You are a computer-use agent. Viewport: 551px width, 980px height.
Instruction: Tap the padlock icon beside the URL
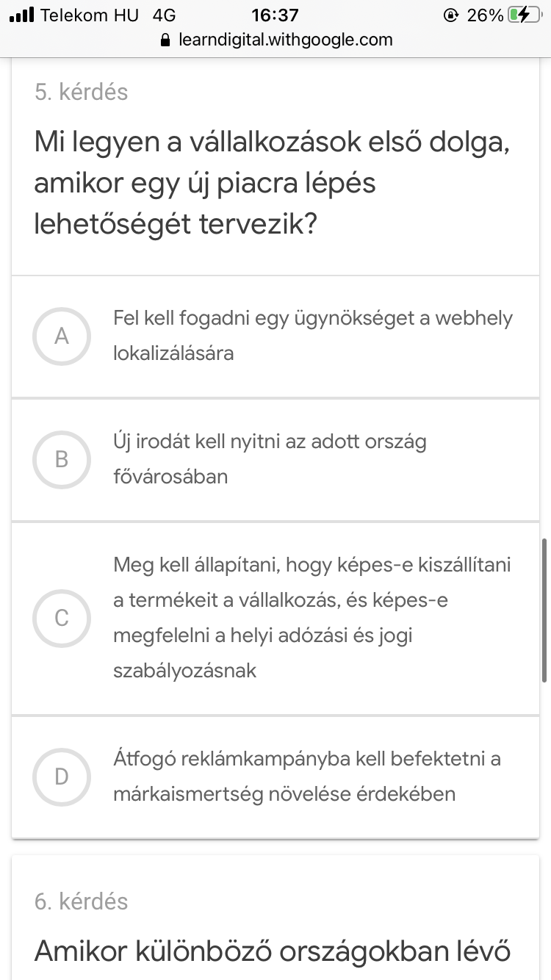[x=165, y=40]
